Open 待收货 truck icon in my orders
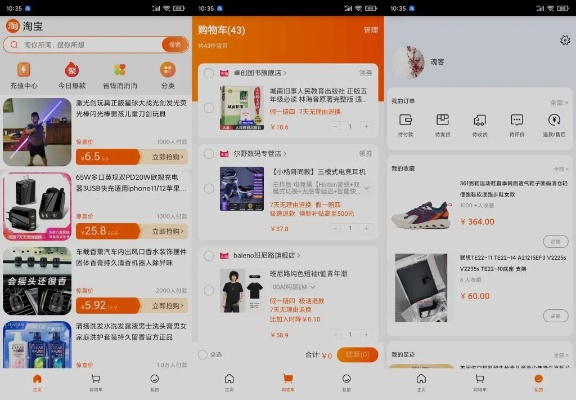 (x=480, y=120)
